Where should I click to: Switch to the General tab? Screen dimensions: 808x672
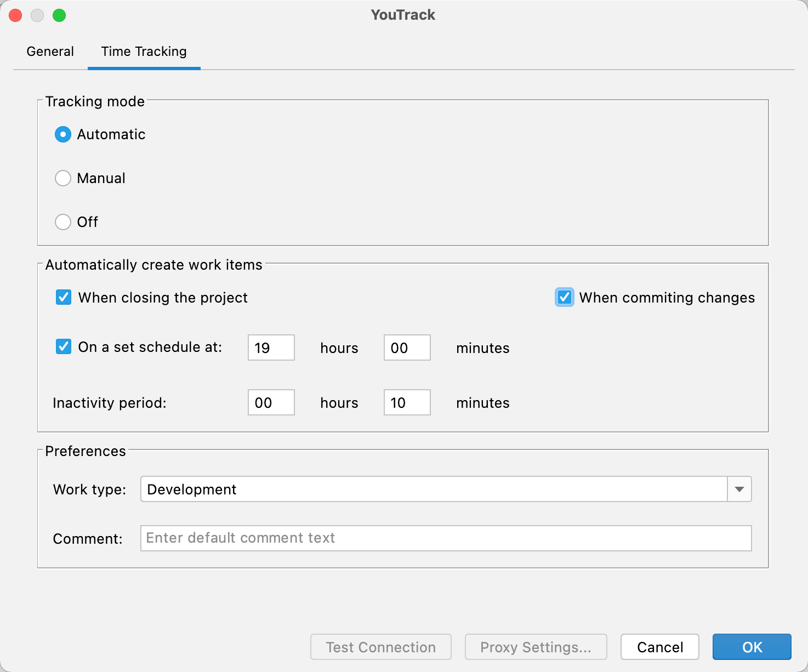[49, 51]
